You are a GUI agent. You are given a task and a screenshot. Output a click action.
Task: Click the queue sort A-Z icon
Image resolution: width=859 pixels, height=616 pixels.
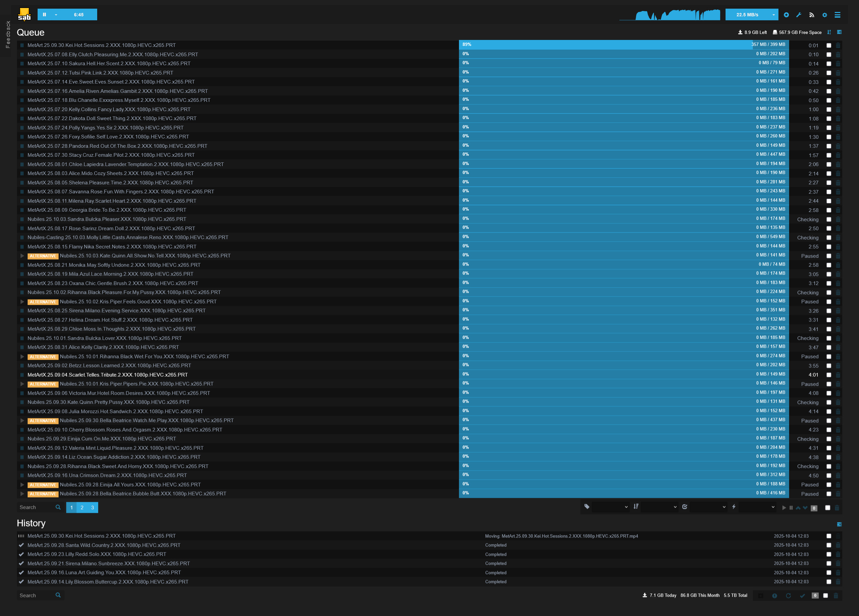(829, 32)
